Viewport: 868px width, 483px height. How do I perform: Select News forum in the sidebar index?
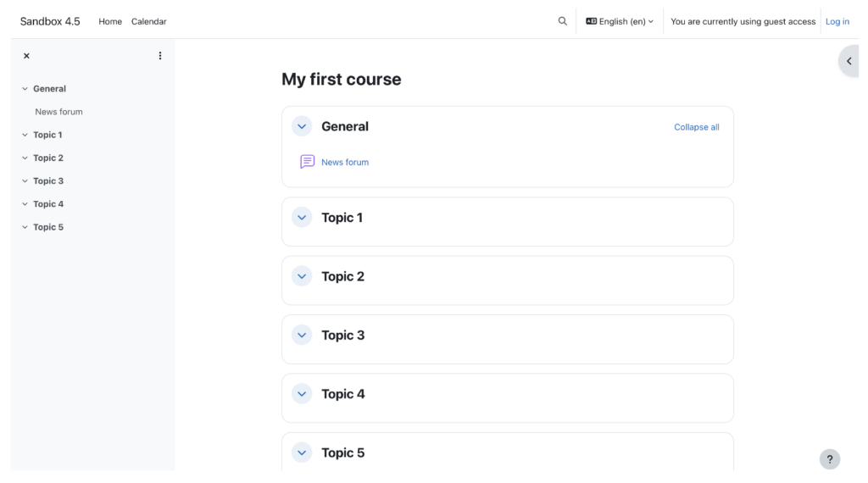tap(58, 112)
